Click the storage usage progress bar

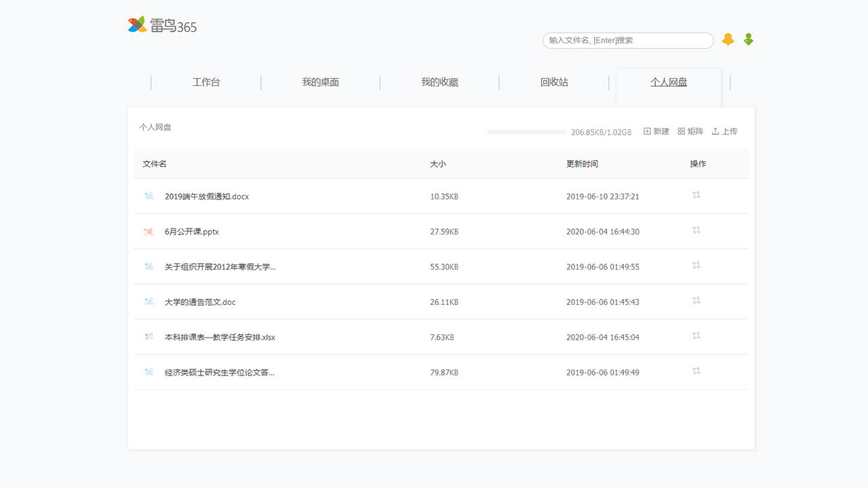point(526,131)
